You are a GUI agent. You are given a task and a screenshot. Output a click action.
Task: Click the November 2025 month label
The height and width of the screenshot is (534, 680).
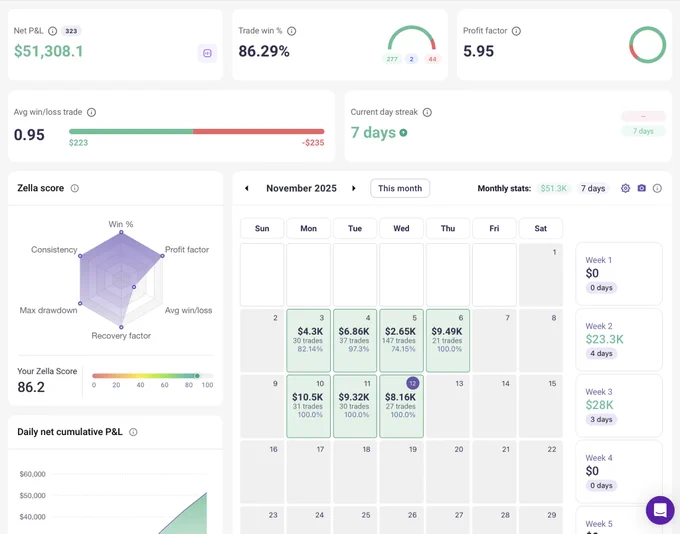click(301, 188)
